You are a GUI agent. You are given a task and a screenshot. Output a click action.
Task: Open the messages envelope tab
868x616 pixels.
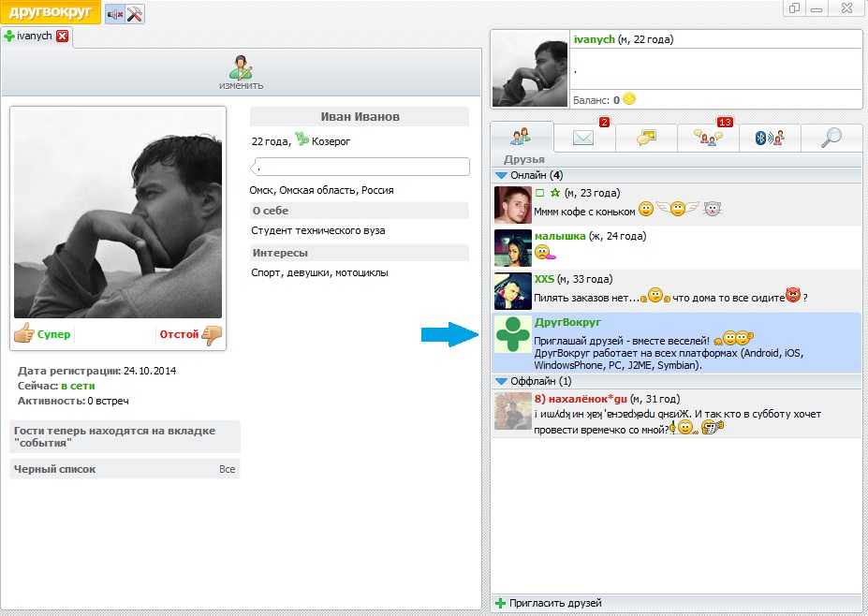click(x=584, y=138)
